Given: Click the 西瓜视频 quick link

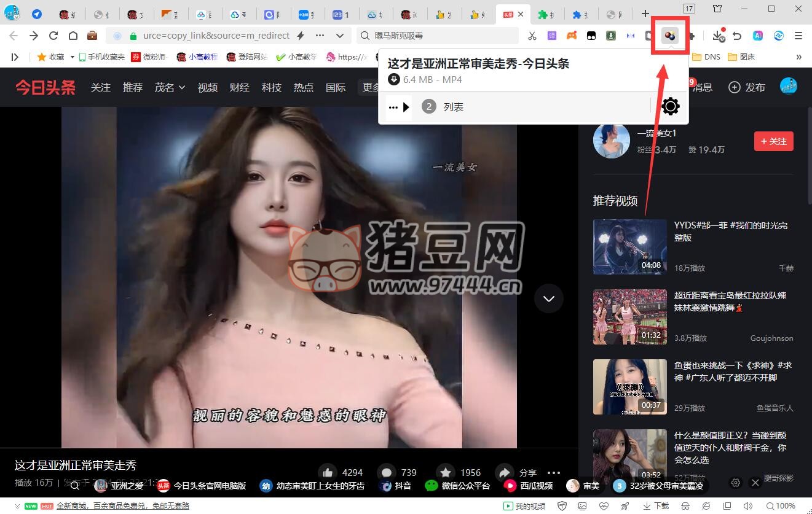Looking at the screenshot, I should point(529,486).
